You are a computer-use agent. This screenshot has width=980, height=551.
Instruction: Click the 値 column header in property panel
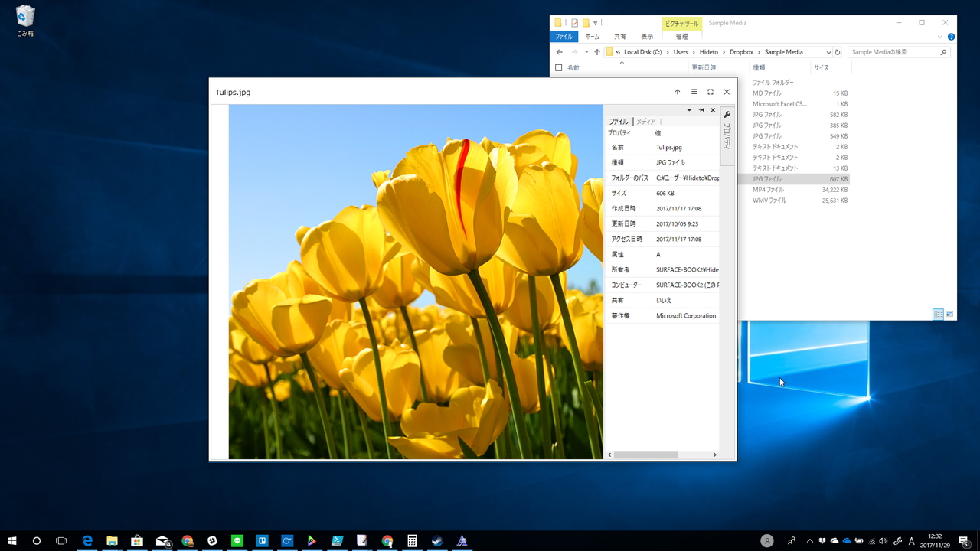point(658,133)
